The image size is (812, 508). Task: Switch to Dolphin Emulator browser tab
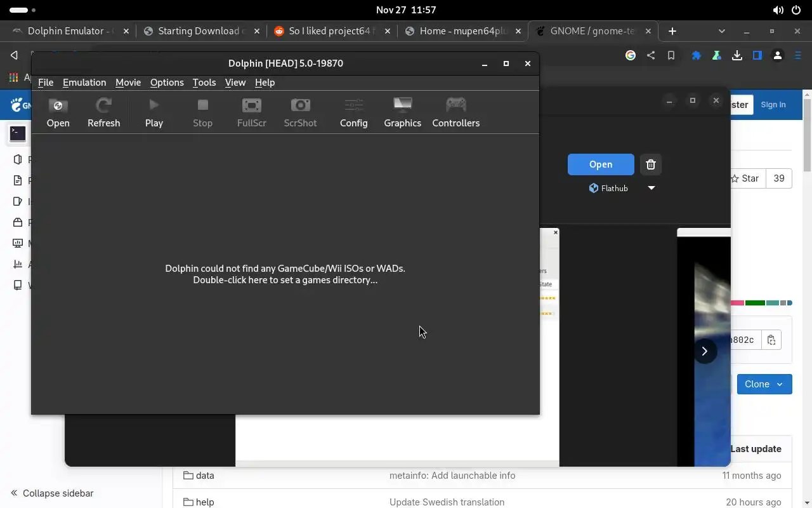click(x=71, y=30)
